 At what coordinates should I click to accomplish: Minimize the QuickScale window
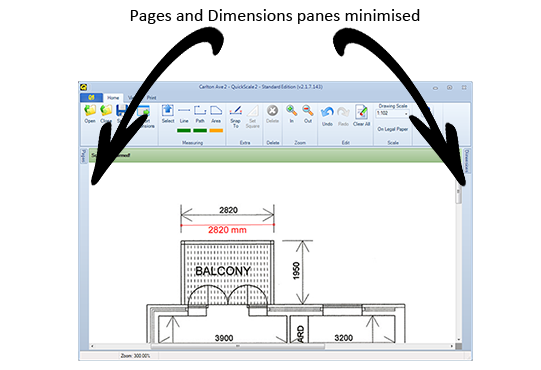(x=435, y=88)
